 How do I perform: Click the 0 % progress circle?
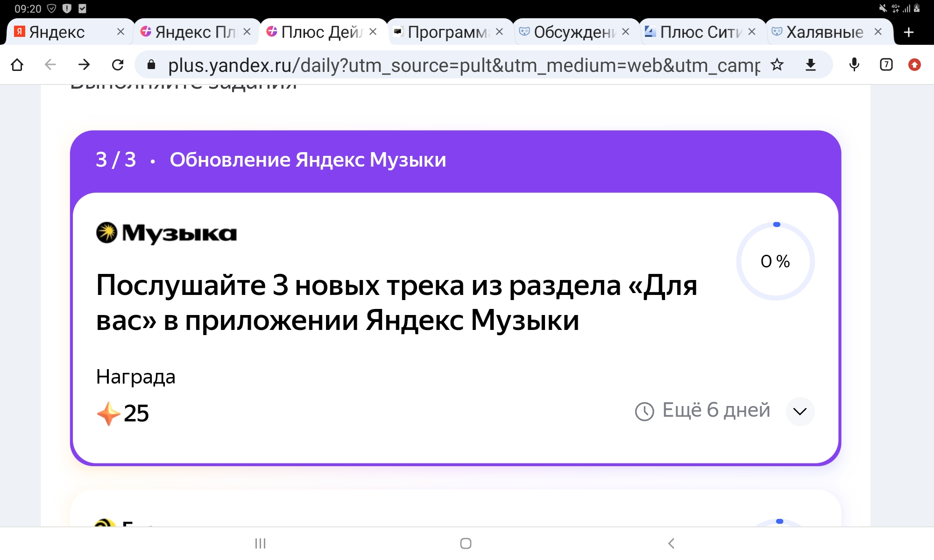776,261
